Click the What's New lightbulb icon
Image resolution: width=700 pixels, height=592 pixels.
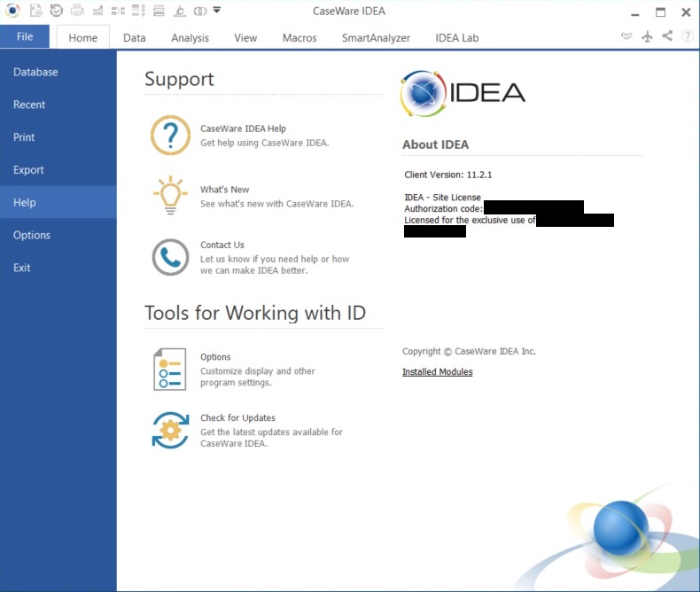click(170, 195)
